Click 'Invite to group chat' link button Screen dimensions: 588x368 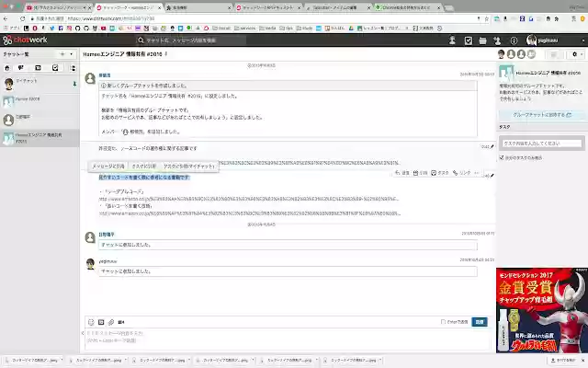pos(542,114)
